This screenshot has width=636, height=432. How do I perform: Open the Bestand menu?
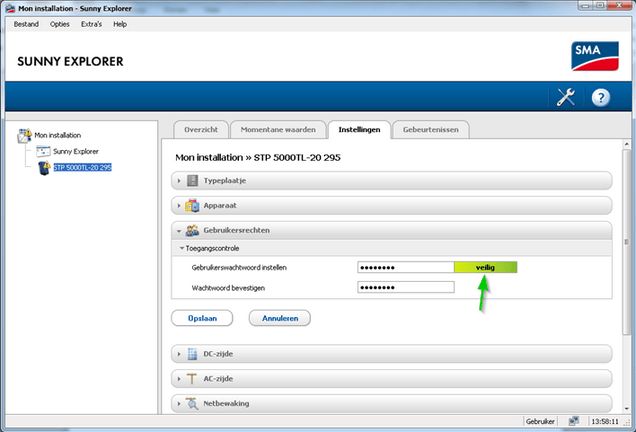(x=26, y=23)
